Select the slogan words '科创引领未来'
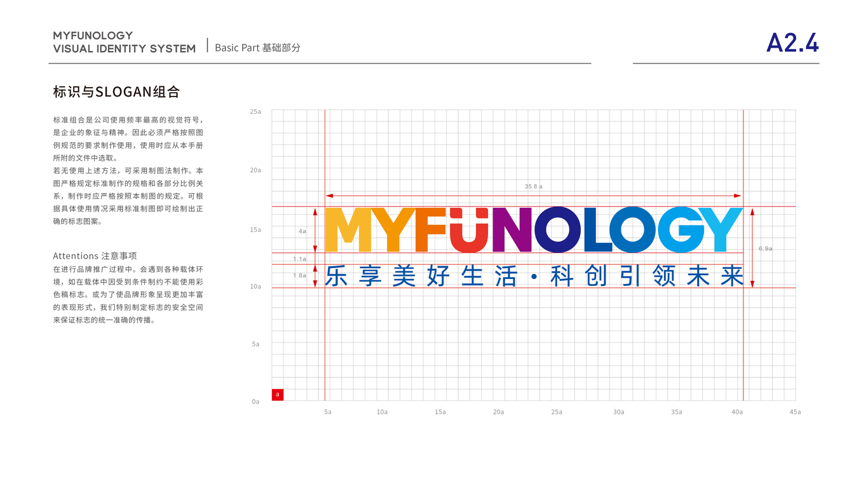The width and height of the screenshot is (868, 488). [647, 276]
